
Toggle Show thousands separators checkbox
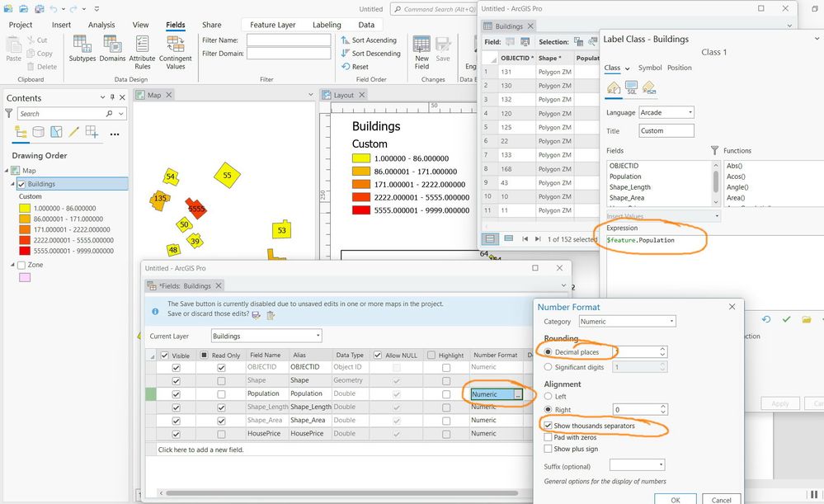pyautogui.click(x=549, y=426)
